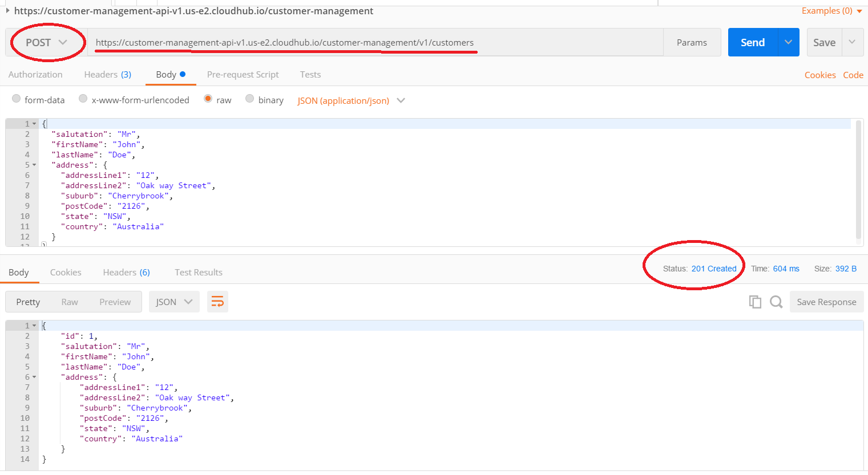Click the Save request button
Viewport: 868px width, 475px height.
[825, 42]
